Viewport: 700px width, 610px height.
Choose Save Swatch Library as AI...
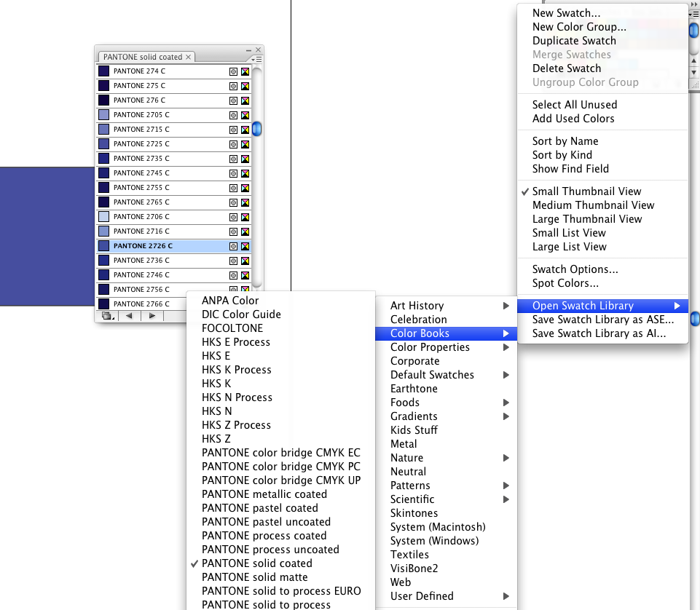[599, 333]
